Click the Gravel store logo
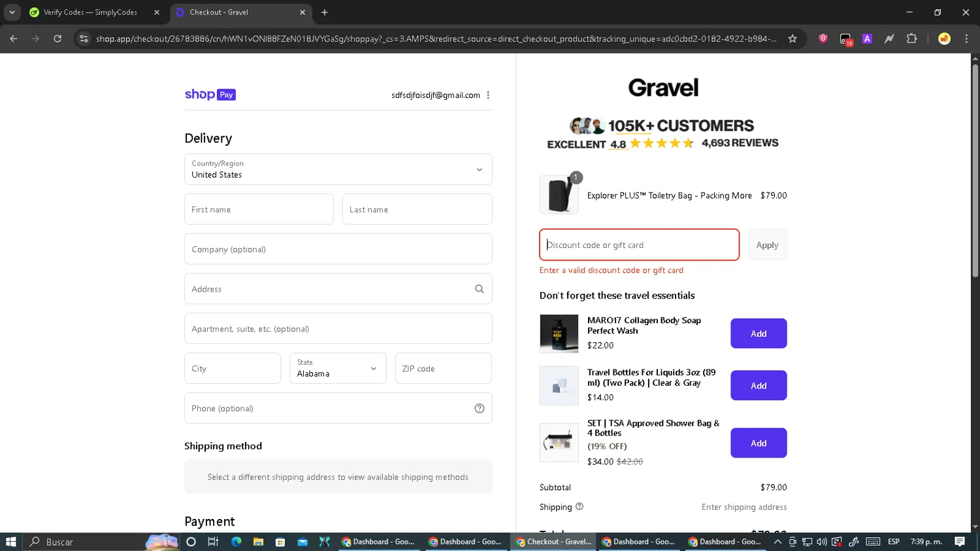The image size is (980, 551). tap(663, 87)
